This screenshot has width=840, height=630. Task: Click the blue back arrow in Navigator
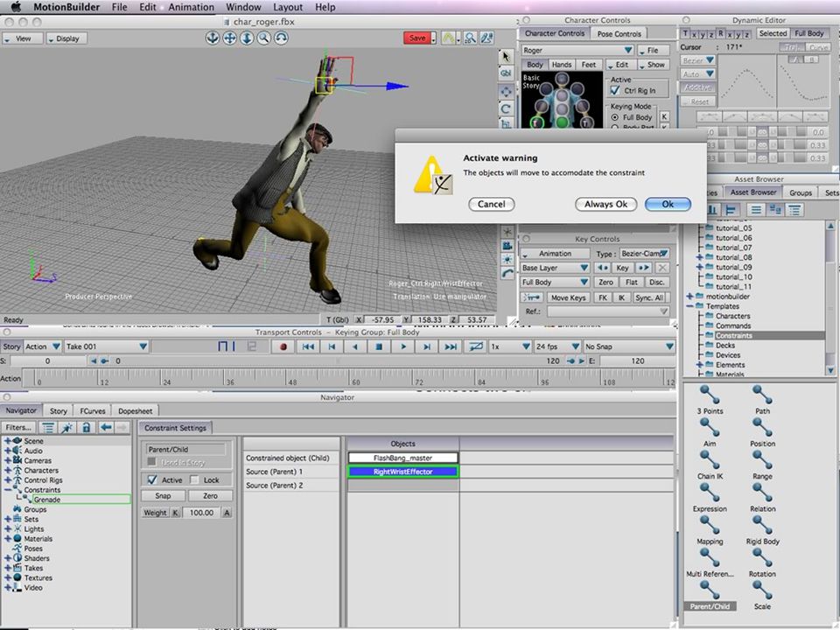point(106,427)
